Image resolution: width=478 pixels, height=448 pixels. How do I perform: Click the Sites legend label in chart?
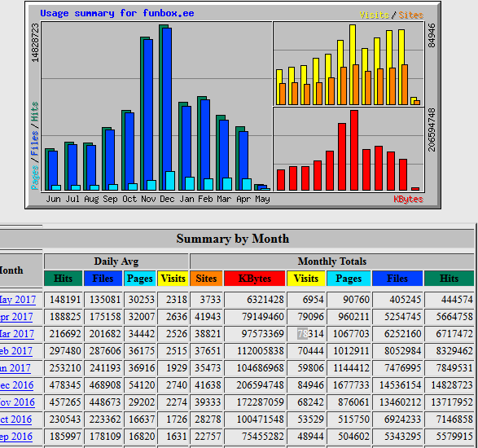[x=411, y=15]
